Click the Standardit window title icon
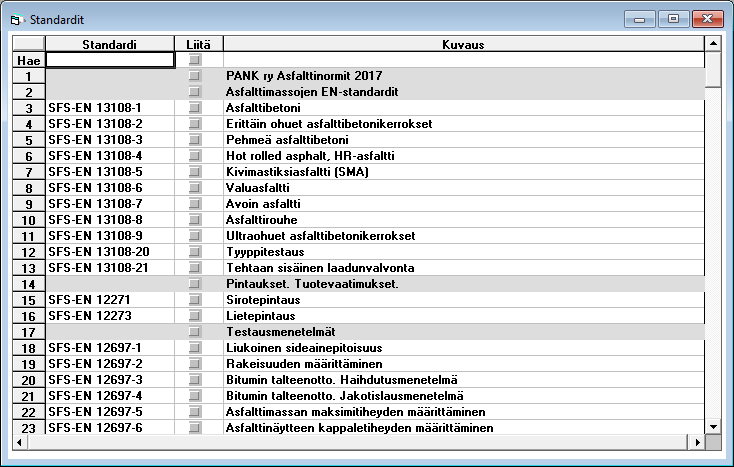 coord(17,20)
